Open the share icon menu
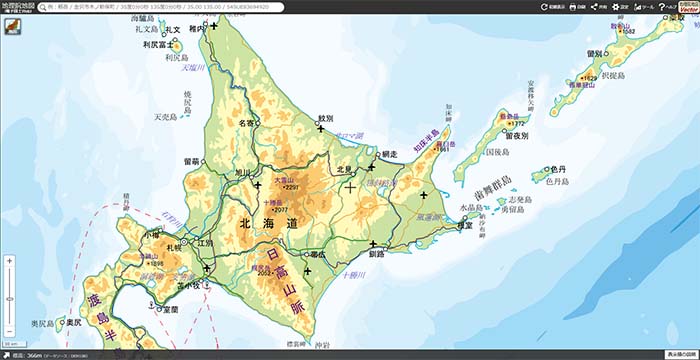The image size is (700, 360). pos(594,7)
